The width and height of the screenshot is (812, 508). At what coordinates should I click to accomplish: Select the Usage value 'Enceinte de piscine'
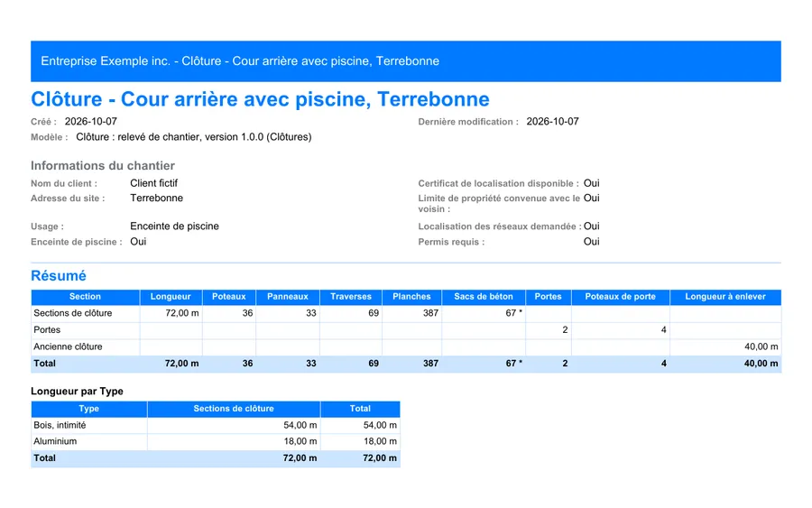[174, 226]
